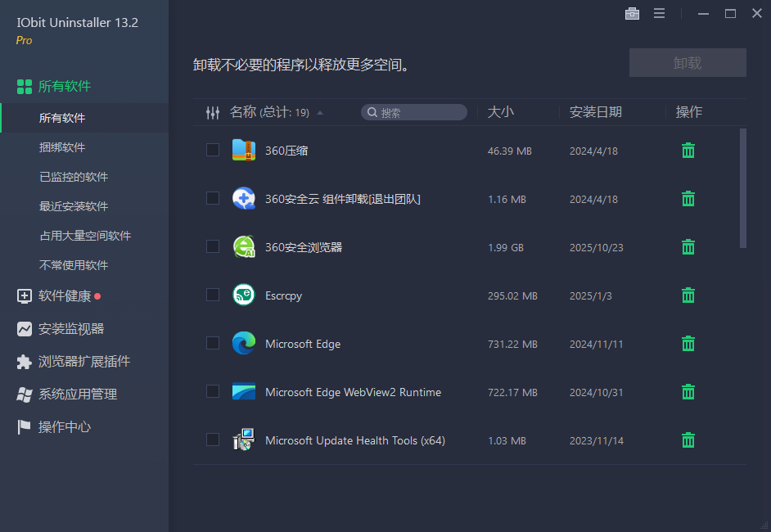
Task: Delete 360压缩 via its trash icon
Action: pyautogui.click(x=688, y=151)
